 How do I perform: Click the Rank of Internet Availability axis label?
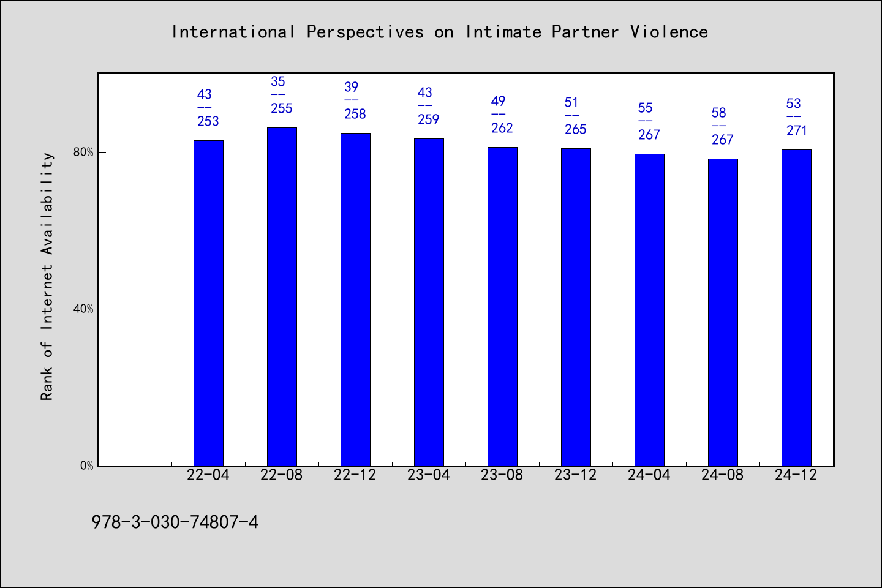[x=47, y=276]
